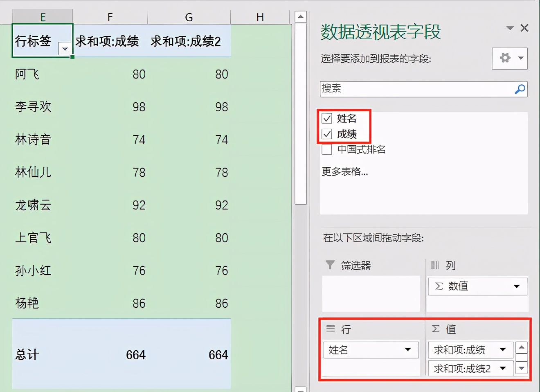Uncheck the 成绩 field checkbox

(x=327, y=134)
